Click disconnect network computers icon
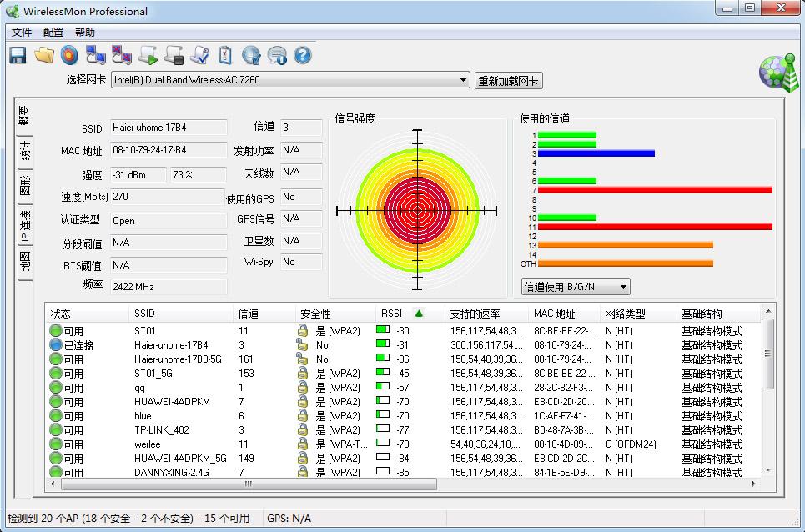 pyautogui.click(x=122, y=55)
